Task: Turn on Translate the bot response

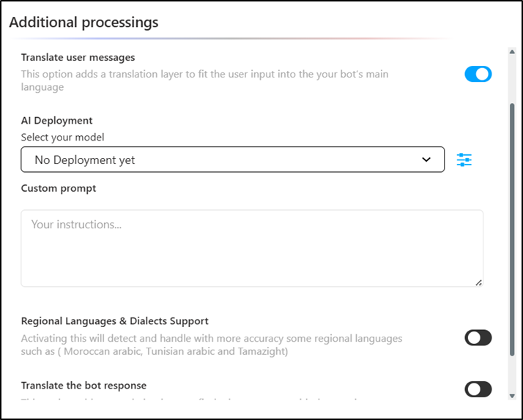Action: point(478,389)
